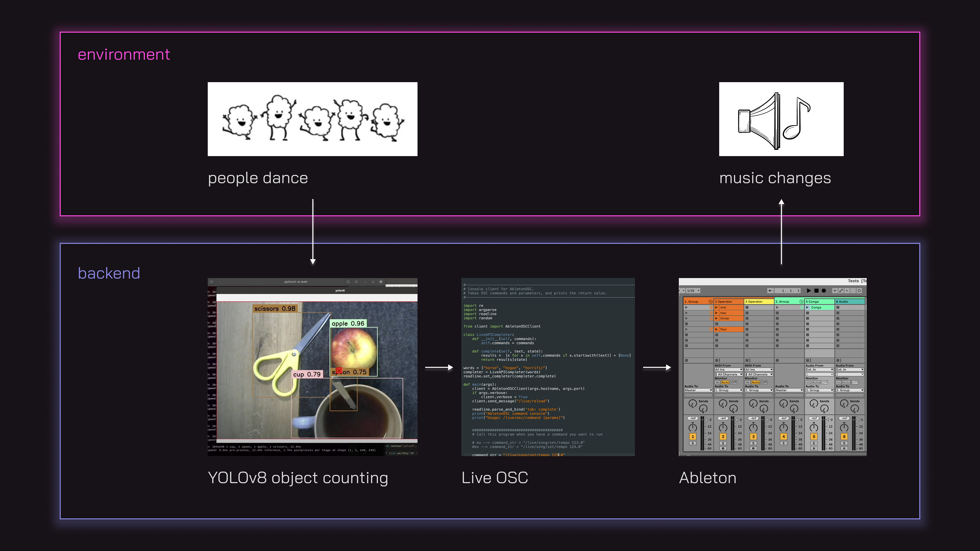Open the 1/32 quantization dropdown

click(x=693, y=291)
